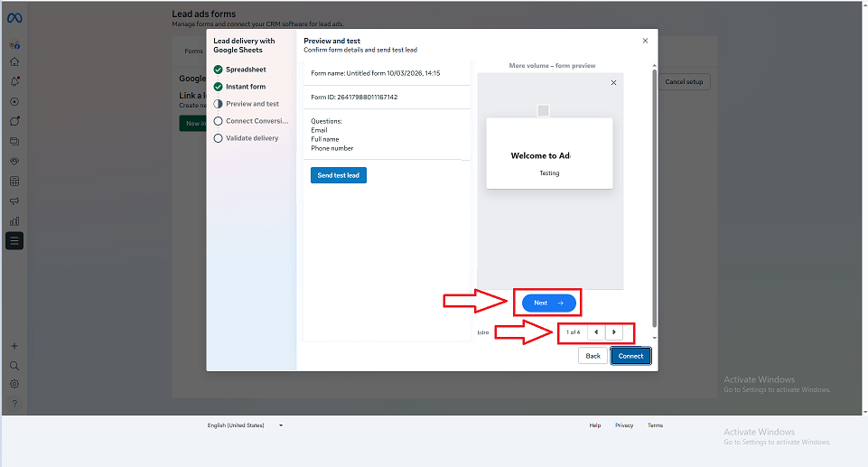Click the megaphone ads icon
This screenshot has width=868, height=467.
pyautogui.click(x=14, y=201)
